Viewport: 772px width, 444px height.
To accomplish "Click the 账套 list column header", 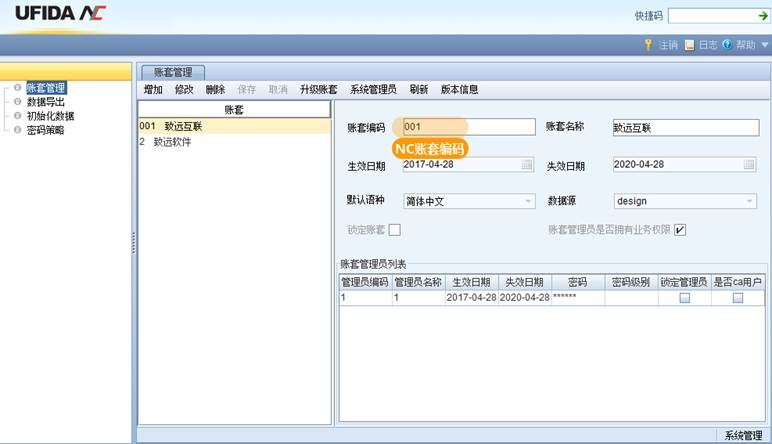I will 234,110.
